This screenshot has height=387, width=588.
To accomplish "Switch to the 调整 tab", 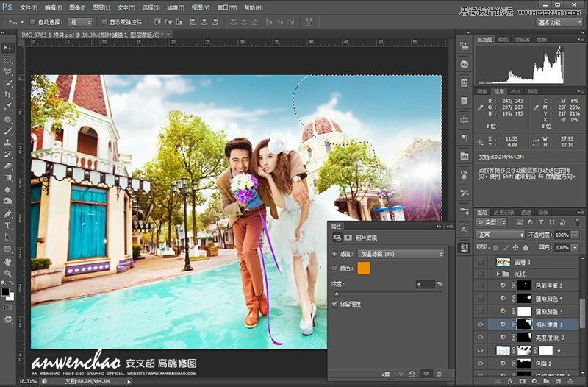I will pos(482,91).
